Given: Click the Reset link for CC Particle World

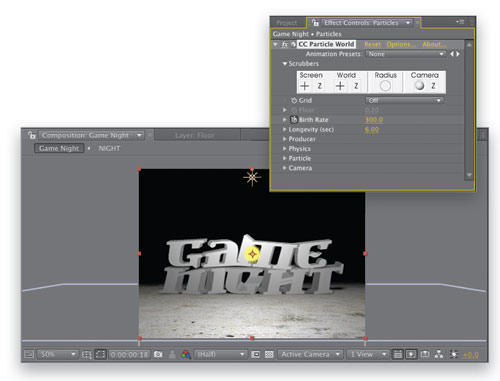Looking at the screenshot, I should 372,44.
